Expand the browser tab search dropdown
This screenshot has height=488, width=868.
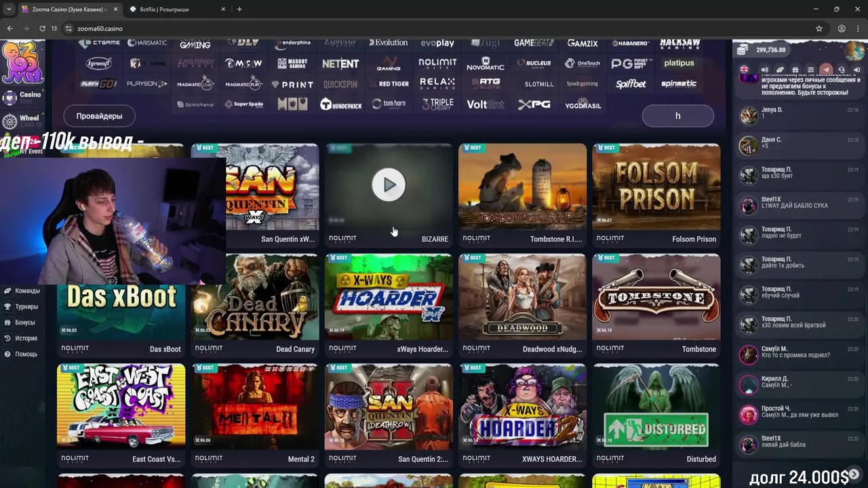[x=9, y=9]
